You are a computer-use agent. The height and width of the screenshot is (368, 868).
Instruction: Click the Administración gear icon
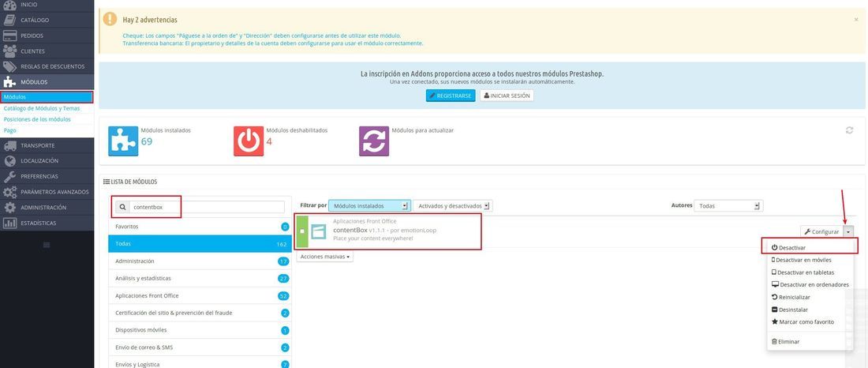pyautogui.click(x=10, y=207)
